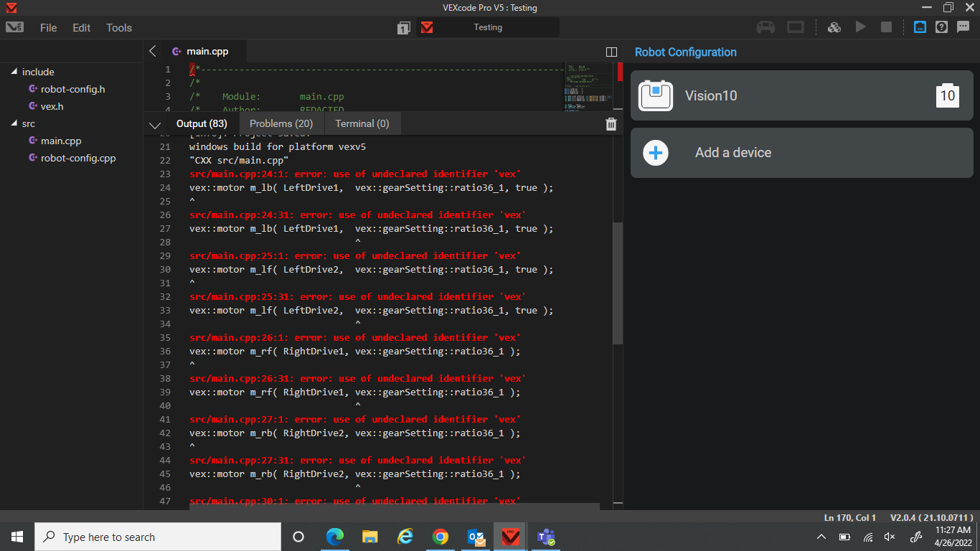Open the Edit menu
980x551 pixels.
[82, 28]
